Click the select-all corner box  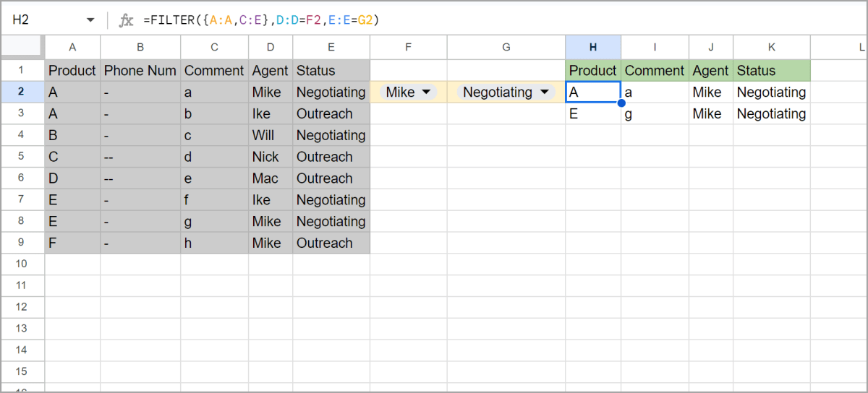[22, 47]
